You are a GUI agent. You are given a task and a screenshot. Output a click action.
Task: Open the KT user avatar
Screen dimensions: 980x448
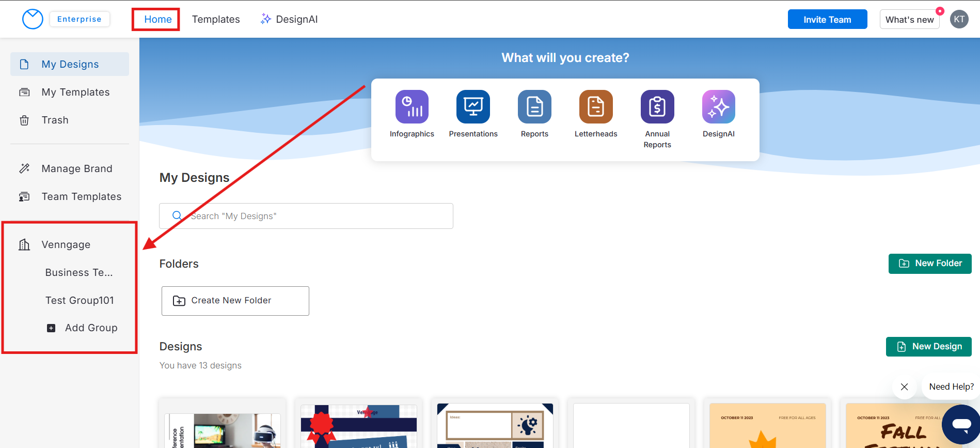point(959,19)
